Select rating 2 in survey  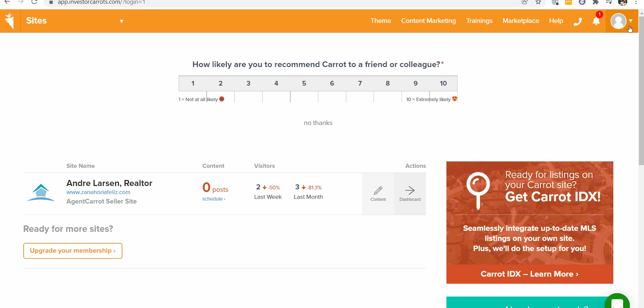(221, 83)
